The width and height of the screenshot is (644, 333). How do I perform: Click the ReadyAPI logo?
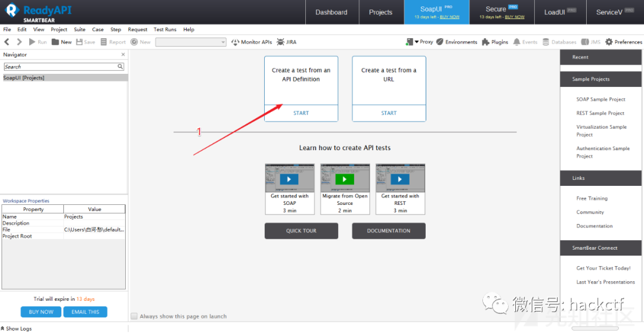coord(38,13)
